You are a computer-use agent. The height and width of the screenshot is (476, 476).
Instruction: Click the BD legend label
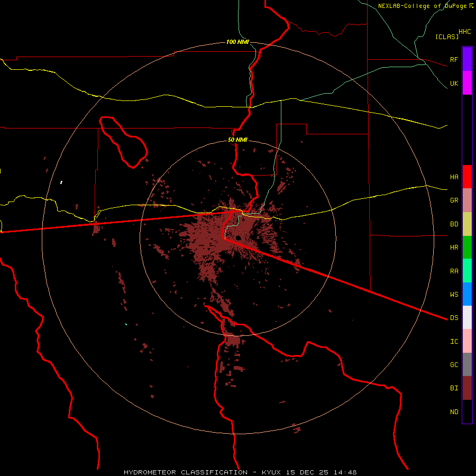click(x=454, y=224)
